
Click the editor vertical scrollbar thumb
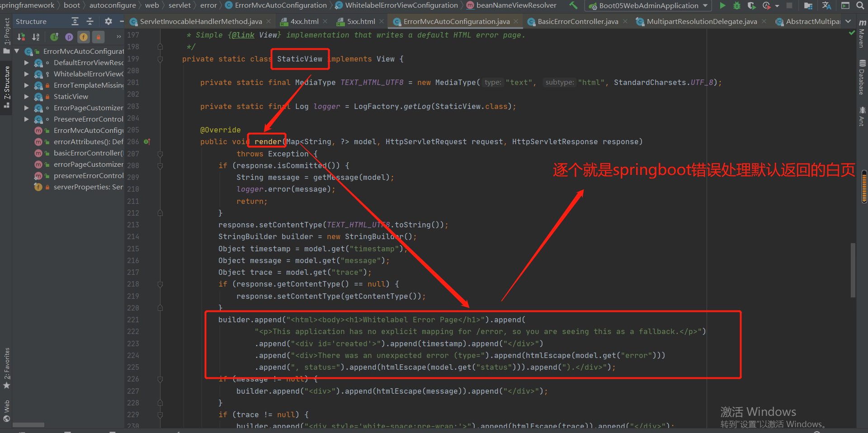[x=853, y=270]
